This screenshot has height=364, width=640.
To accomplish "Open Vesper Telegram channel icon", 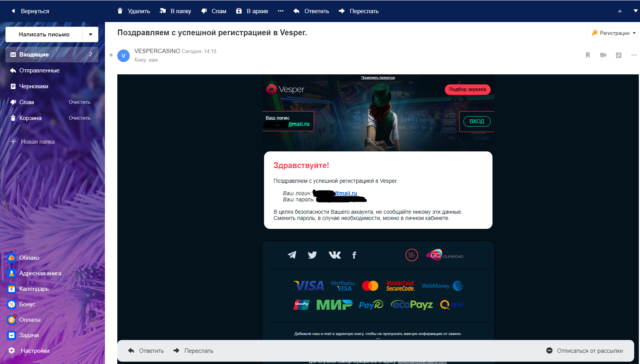I will pyautogui.click(x=292, y=255).
